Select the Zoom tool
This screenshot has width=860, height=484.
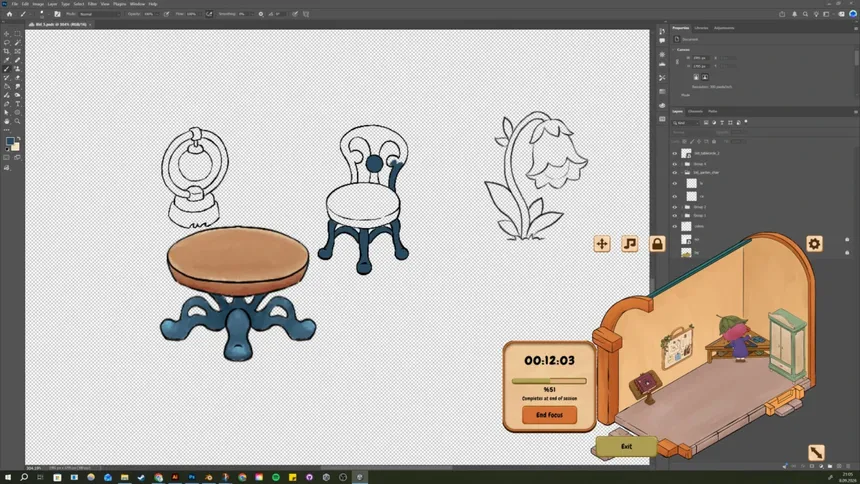[x=18, y=121]
